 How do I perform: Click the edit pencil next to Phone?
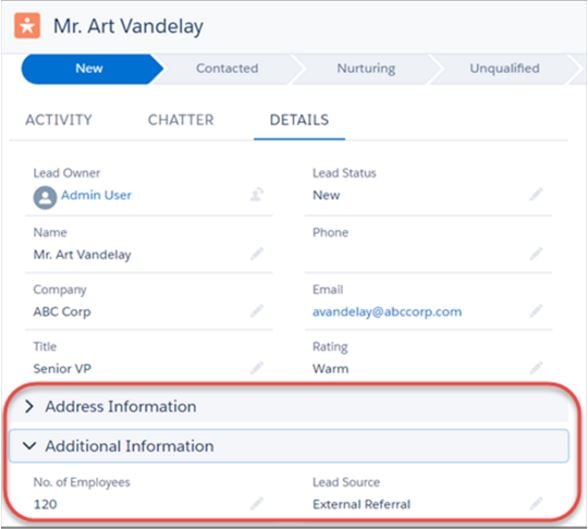pos(536,254)
